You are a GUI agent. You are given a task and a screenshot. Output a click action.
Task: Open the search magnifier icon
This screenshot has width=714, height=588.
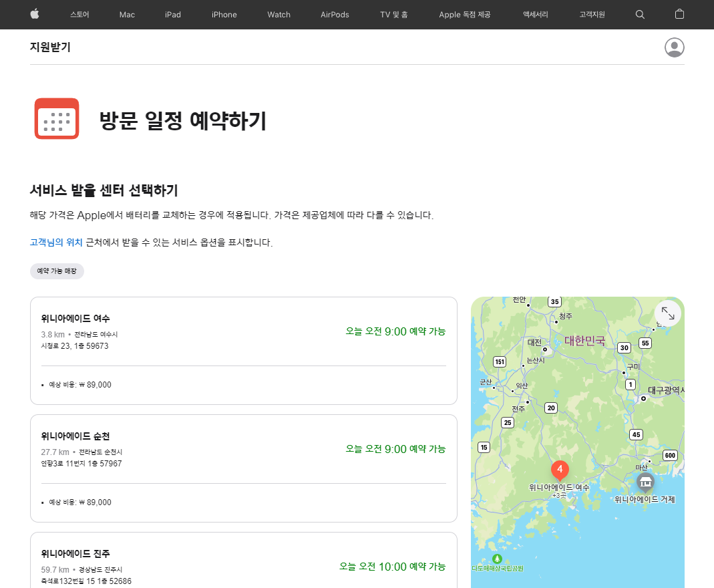[640, 15]
